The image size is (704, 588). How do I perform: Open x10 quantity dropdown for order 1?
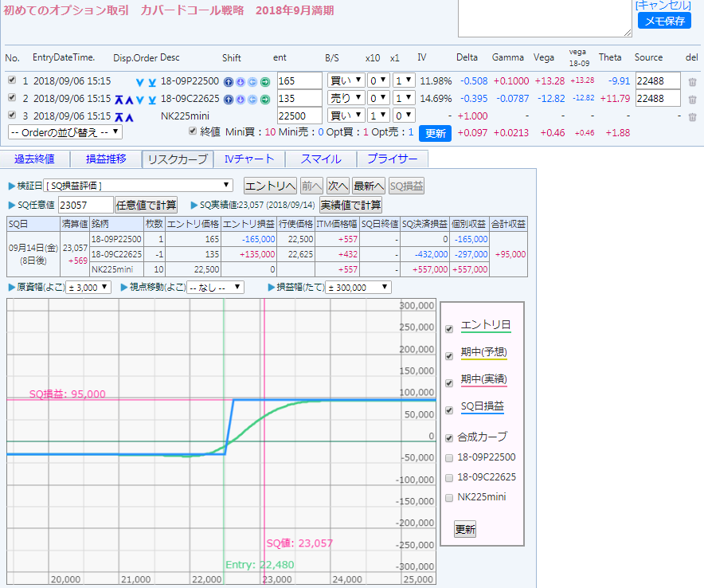[x=378, y=80]
